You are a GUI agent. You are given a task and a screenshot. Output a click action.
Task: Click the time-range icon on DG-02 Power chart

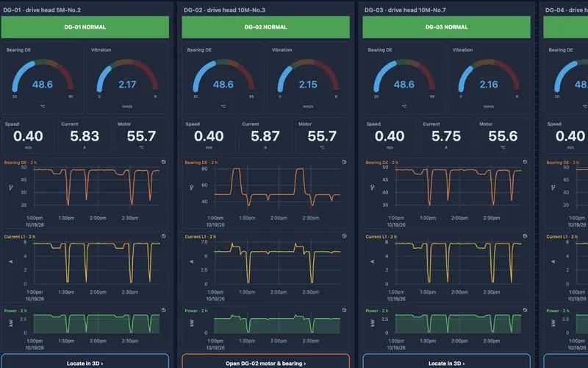(x=344, y=310)
